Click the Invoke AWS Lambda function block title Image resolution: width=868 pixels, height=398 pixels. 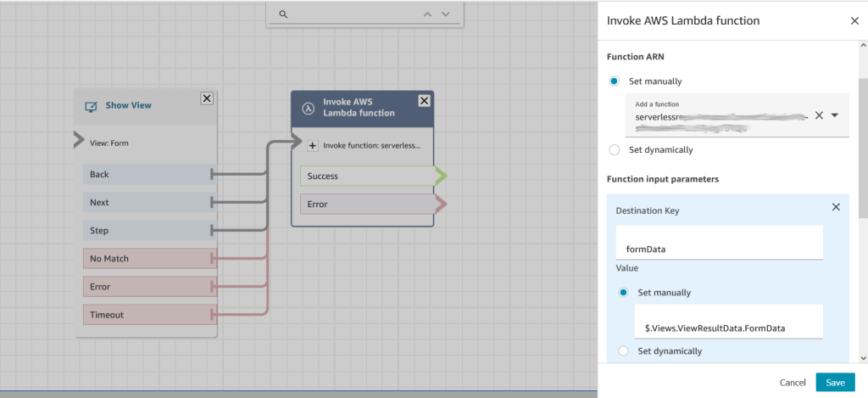coord(359,108)
